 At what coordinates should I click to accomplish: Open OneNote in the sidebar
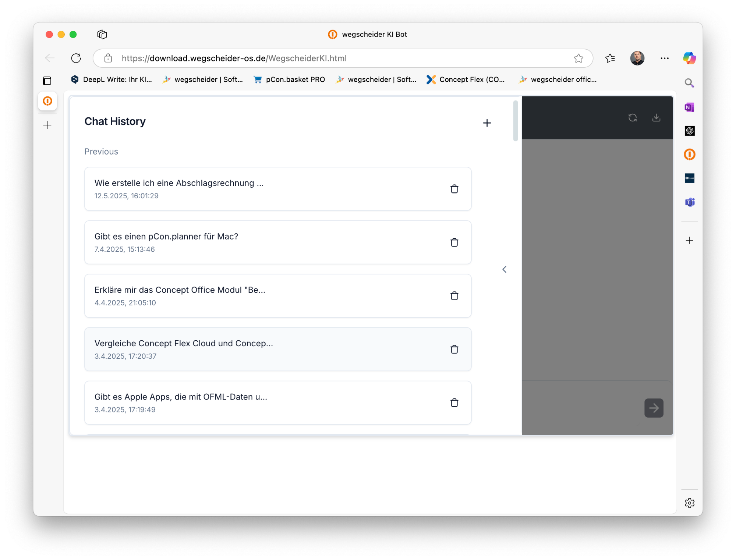point(689,107)
